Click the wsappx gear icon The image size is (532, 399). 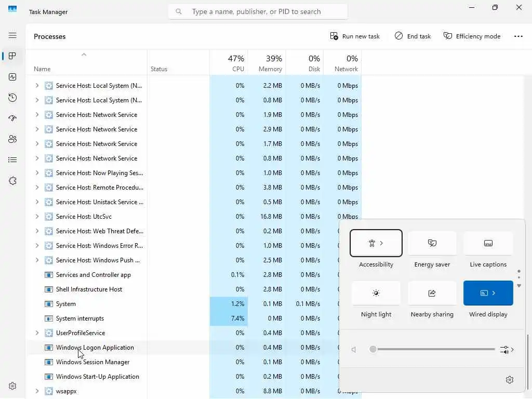[49, 391]
